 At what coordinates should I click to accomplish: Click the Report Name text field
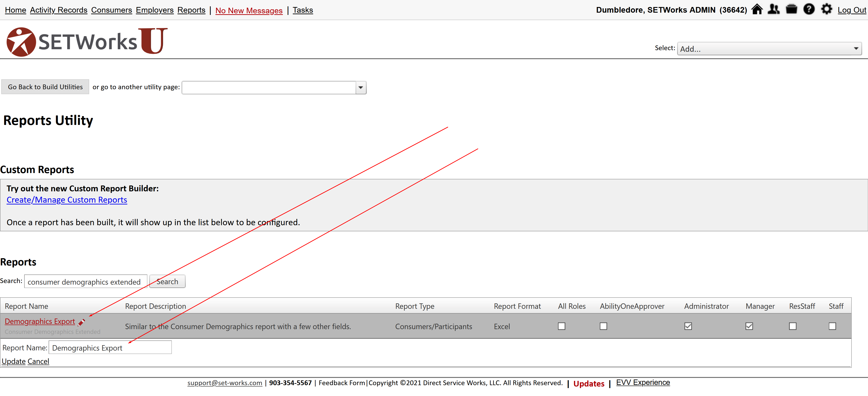point(110,347)
